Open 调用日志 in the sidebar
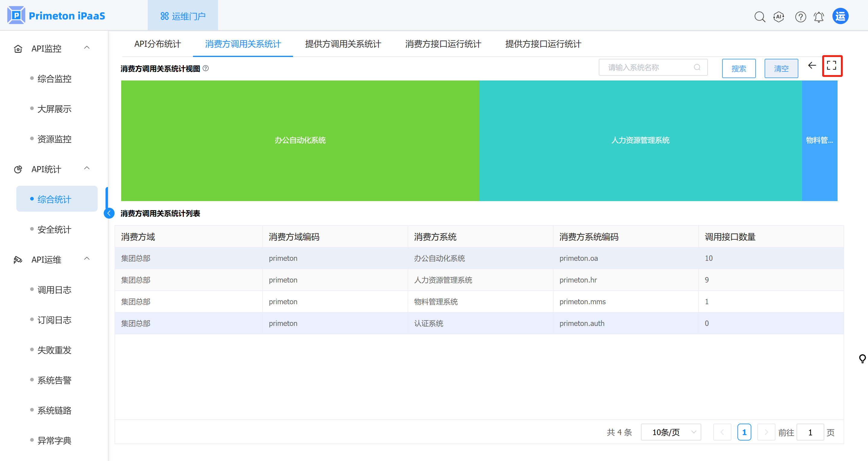 point(54,290)
